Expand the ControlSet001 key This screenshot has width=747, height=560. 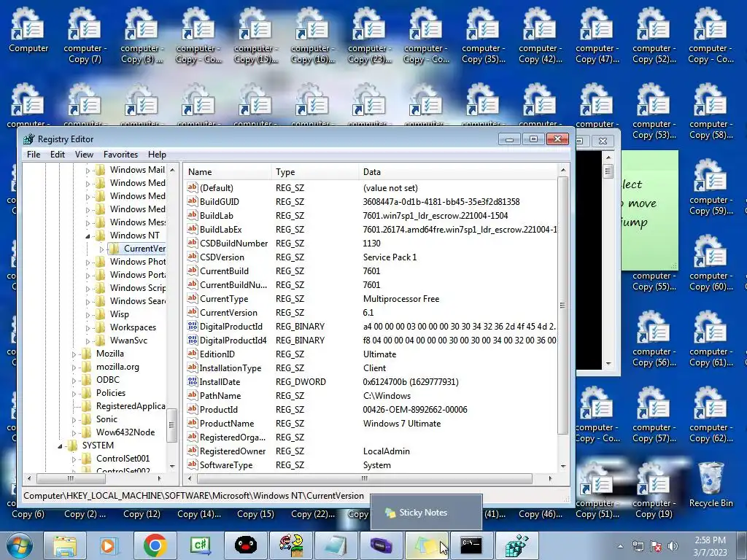coord(74,459)
